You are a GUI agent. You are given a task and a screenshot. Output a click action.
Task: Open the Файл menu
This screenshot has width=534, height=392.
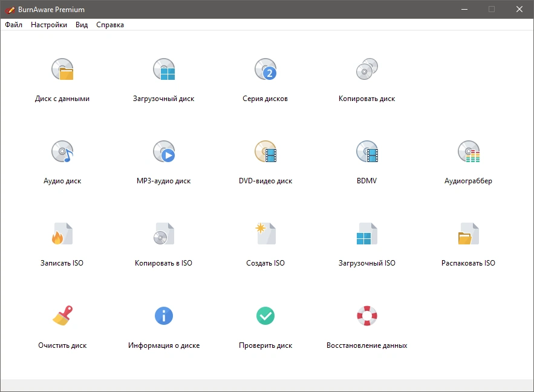pyautogui.click(x=14, y=25)
